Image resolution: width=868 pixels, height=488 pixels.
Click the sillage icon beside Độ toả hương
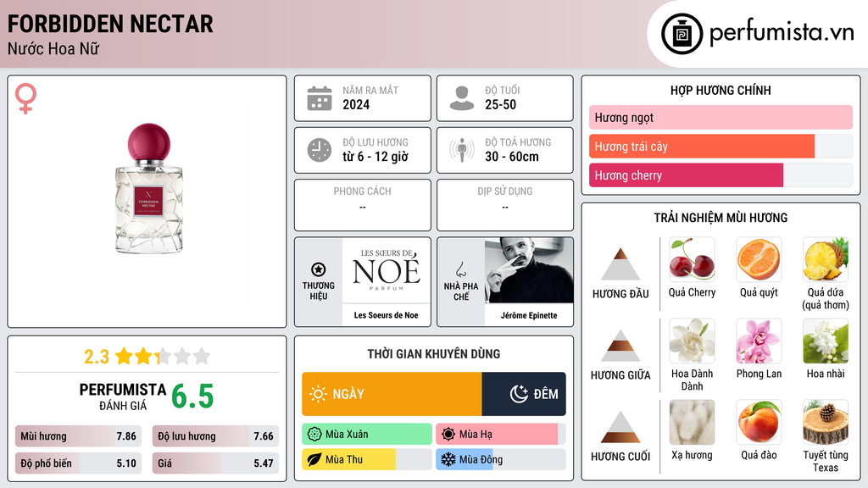462,150
